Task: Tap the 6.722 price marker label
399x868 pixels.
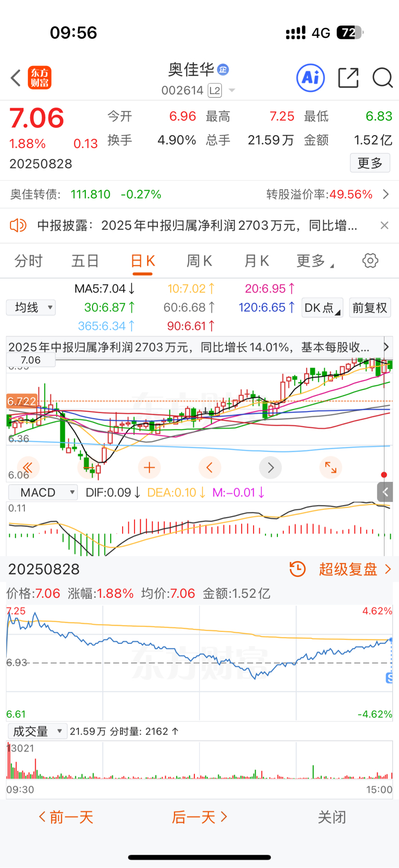Action: [21, 401]
